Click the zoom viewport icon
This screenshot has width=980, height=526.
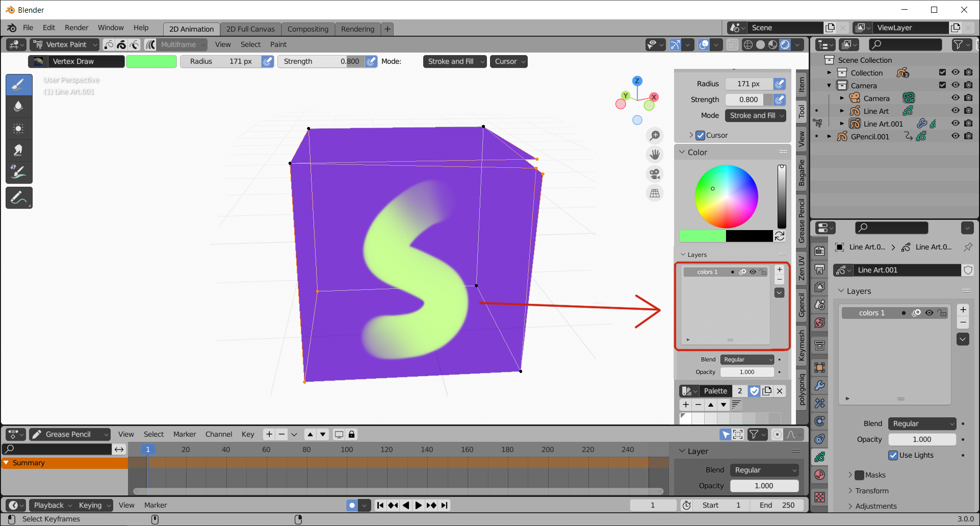(x=655, y=136)
